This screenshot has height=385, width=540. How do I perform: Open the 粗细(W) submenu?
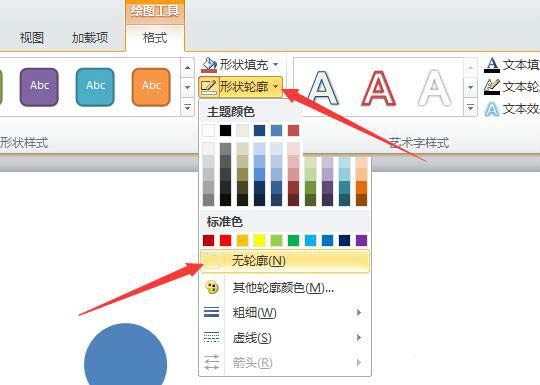pyautogui.click(x=285, y=313)
